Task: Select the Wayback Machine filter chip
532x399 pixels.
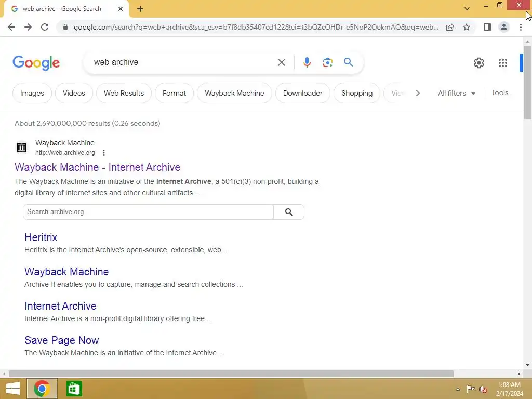Action: click(234, 93)
